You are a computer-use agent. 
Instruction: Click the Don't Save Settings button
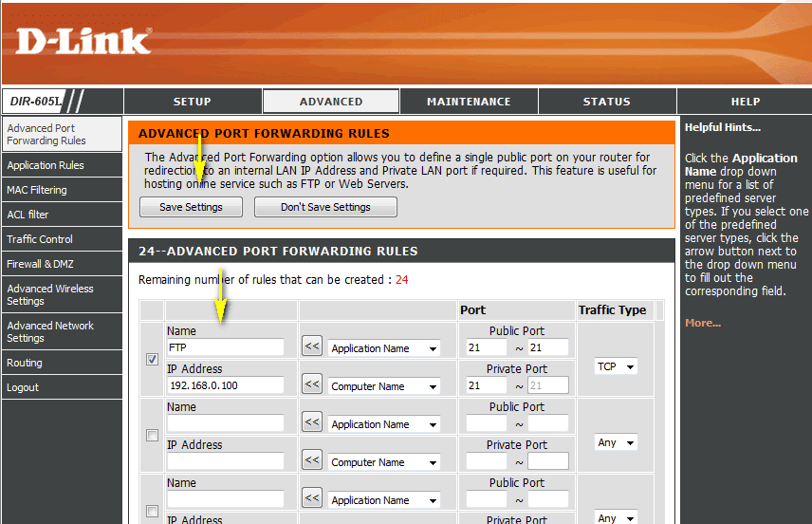coord(325,207)
